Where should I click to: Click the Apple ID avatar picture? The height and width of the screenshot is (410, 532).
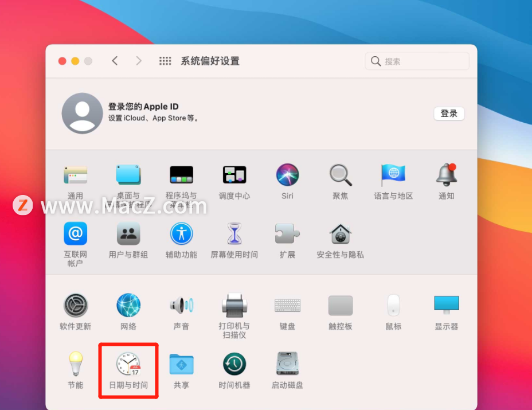tap(82, 114)
